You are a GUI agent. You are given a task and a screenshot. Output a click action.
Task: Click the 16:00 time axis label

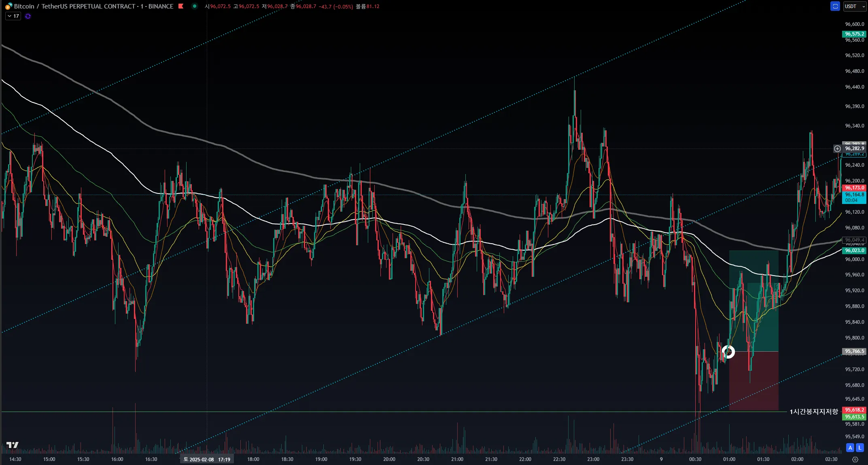pyautogui.click(x=117, y=459)
